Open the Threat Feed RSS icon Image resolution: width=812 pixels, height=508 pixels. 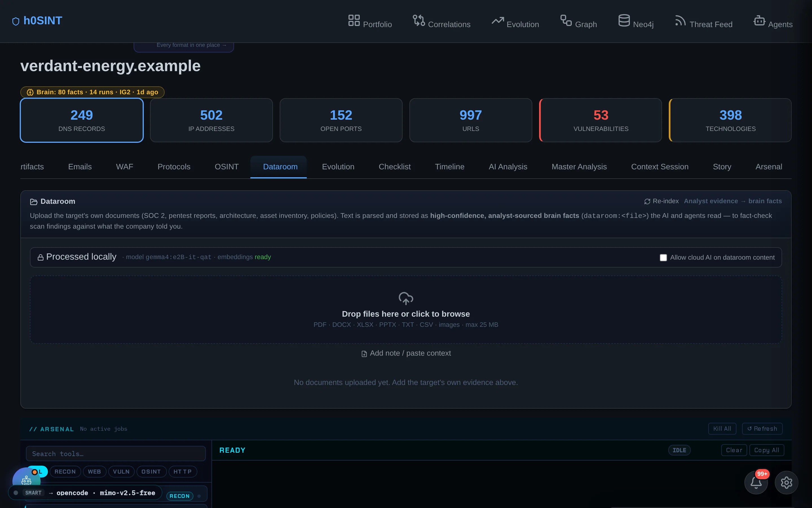(x=680, y=20)
